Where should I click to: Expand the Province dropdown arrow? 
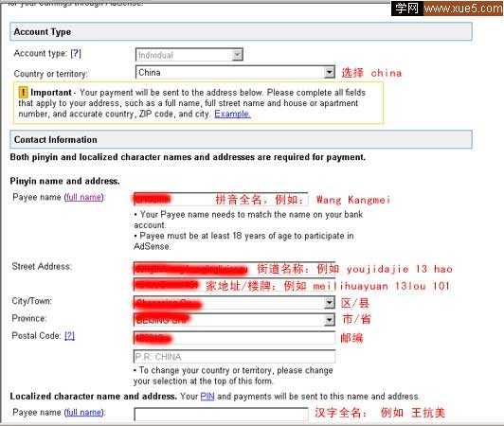tap(329, 320)
